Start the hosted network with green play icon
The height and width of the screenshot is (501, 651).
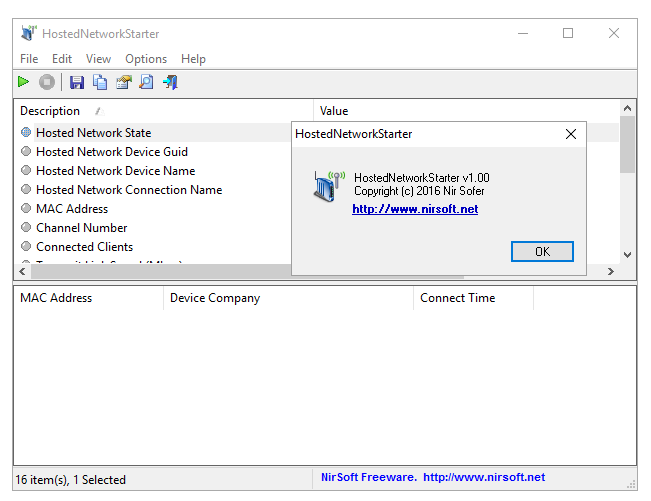[23, 82]
